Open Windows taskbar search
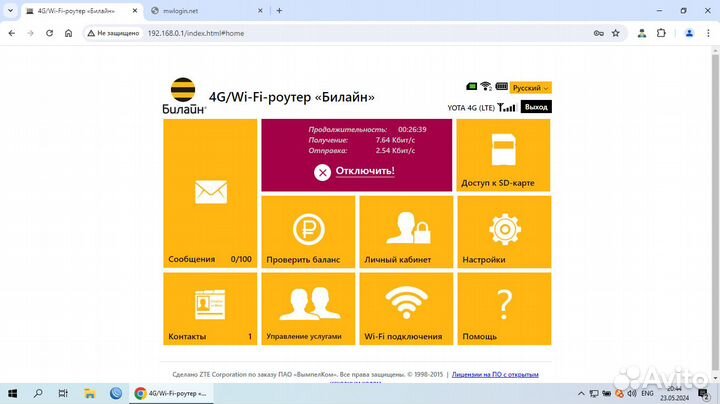The image size is (720, 404). coord(39,393)
